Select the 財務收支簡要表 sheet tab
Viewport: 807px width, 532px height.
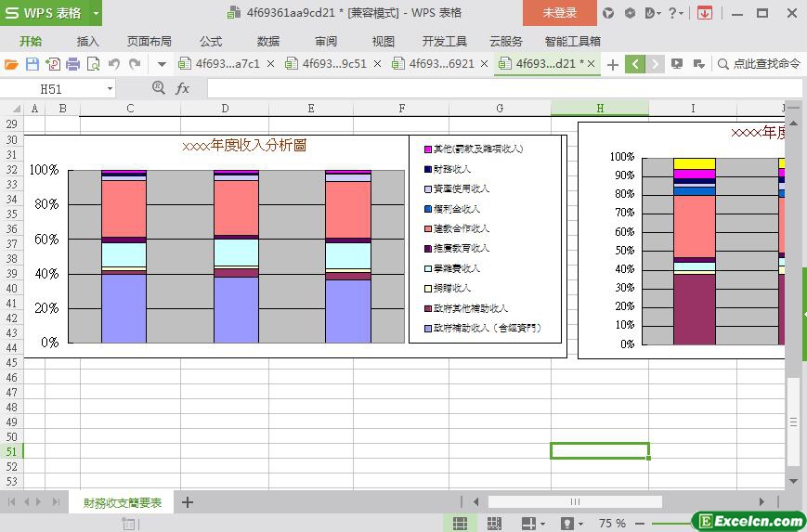(122, 502)
